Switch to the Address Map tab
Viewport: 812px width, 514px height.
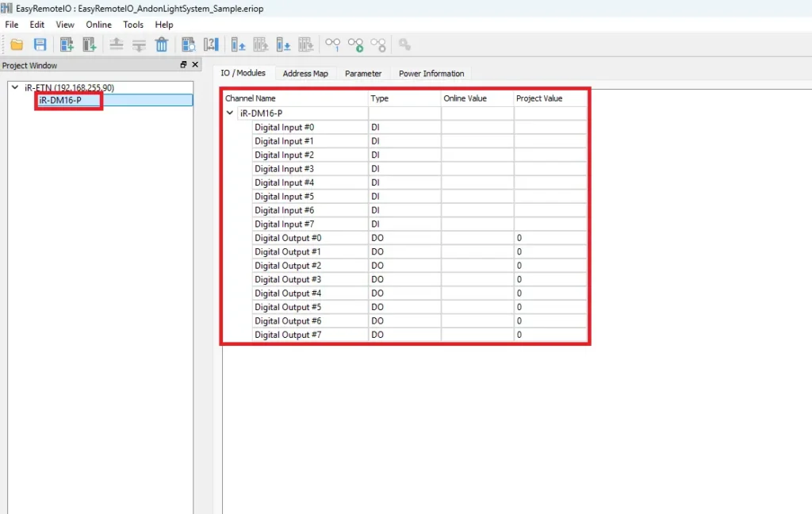click(305, 74)
